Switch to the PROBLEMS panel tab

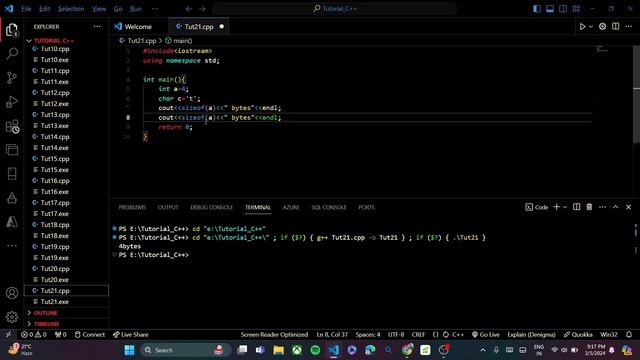pos(132,207)
